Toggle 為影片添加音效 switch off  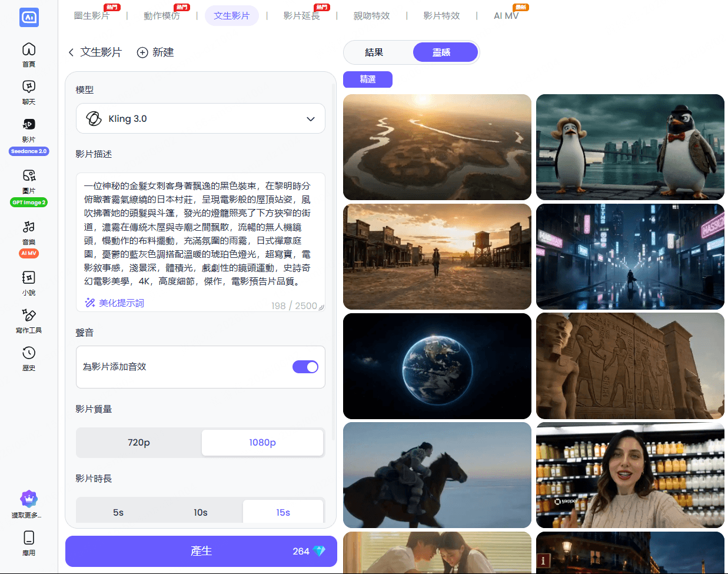pyautogui.click(x=305, y=367)
